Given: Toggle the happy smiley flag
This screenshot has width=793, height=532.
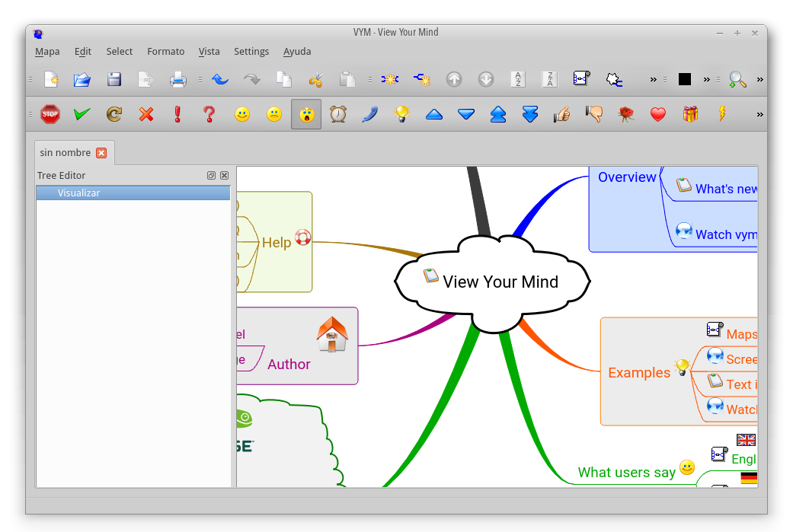Looking at the screenshot, I should click(x=242, y=114).
